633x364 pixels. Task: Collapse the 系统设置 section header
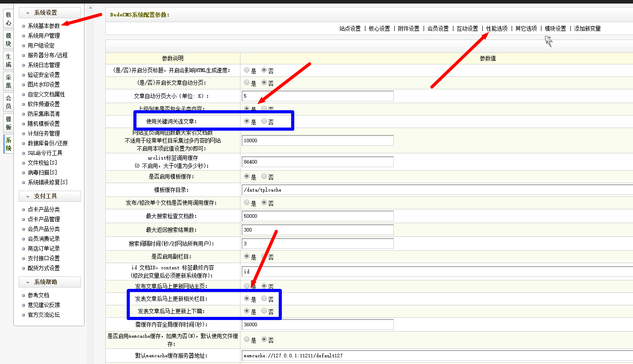(49, 12)
